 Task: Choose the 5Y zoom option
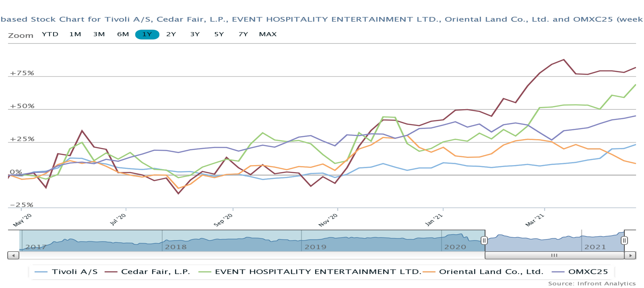[219, 34]
